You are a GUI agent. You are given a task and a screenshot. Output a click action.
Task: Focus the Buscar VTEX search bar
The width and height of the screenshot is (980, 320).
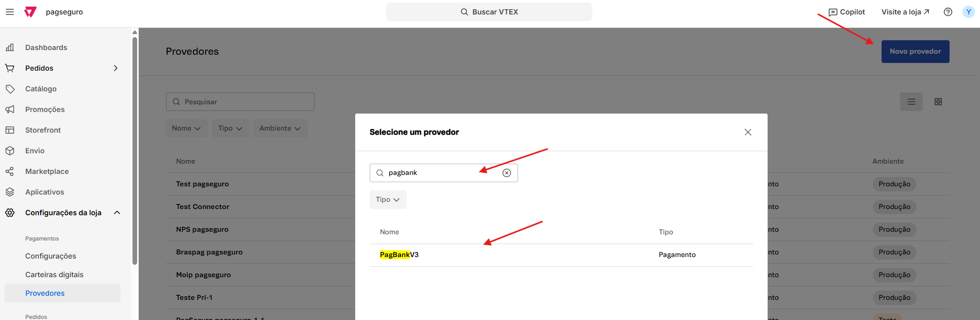489,12
